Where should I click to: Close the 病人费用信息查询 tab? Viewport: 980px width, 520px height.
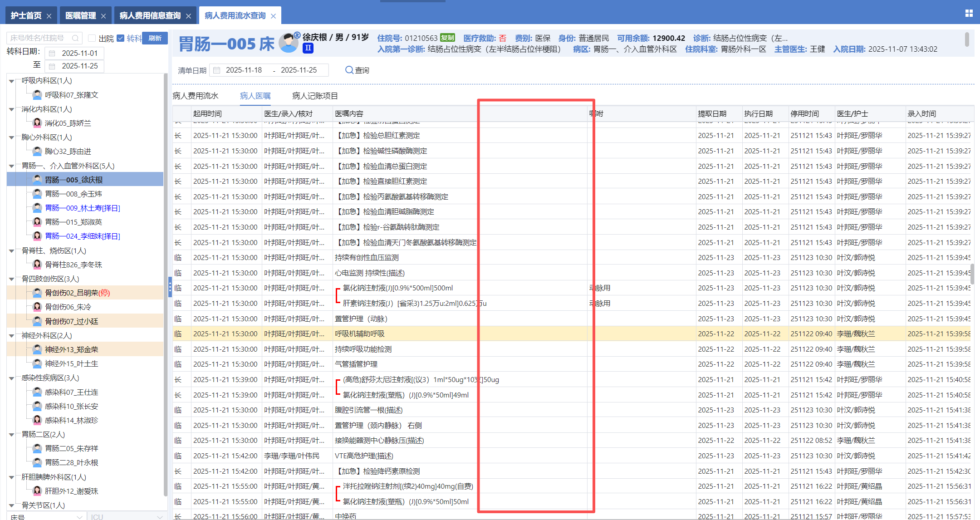[x=188, y=16]
